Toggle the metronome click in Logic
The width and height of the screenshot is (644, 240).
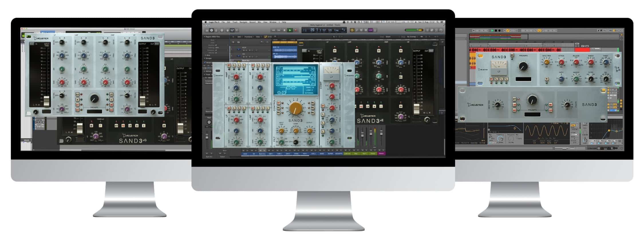[x=375, y=30]
